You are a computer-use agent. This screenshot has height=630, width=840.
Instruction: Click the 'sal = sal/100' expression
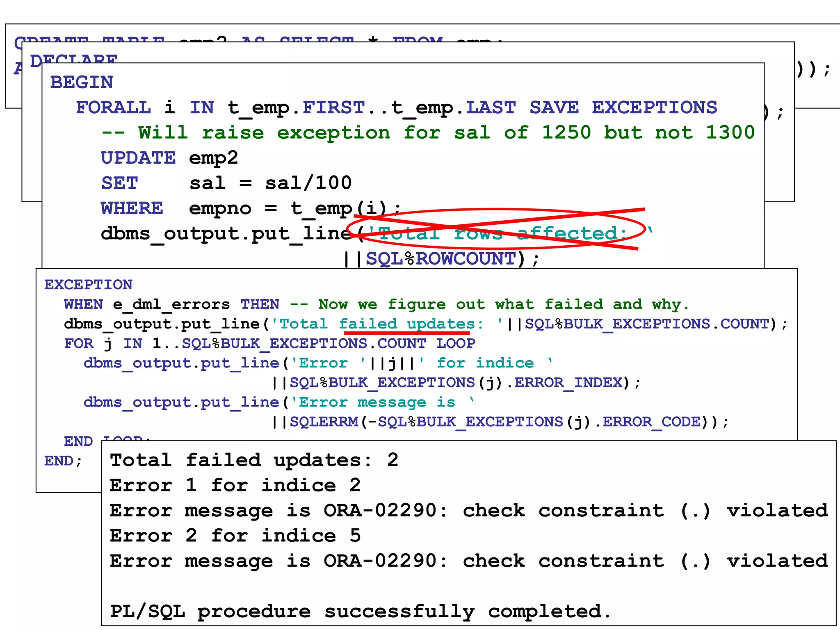270,183
